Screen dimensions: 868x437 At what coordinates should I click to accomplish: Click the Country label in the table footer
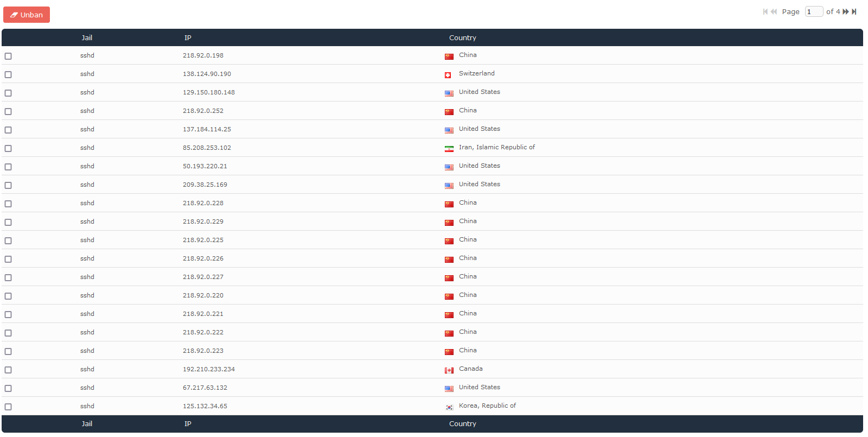tap(462, 424)
